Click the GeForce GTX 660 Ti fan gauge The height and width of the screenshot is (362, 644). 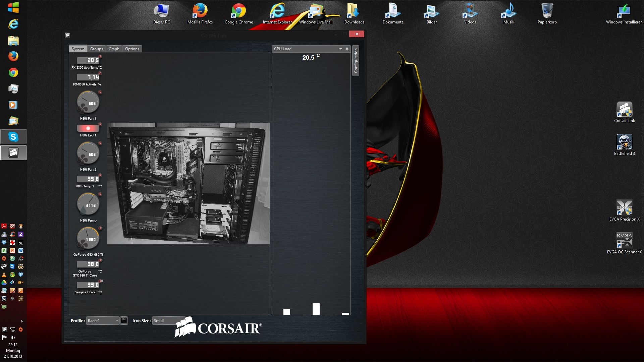click(88, 239)
